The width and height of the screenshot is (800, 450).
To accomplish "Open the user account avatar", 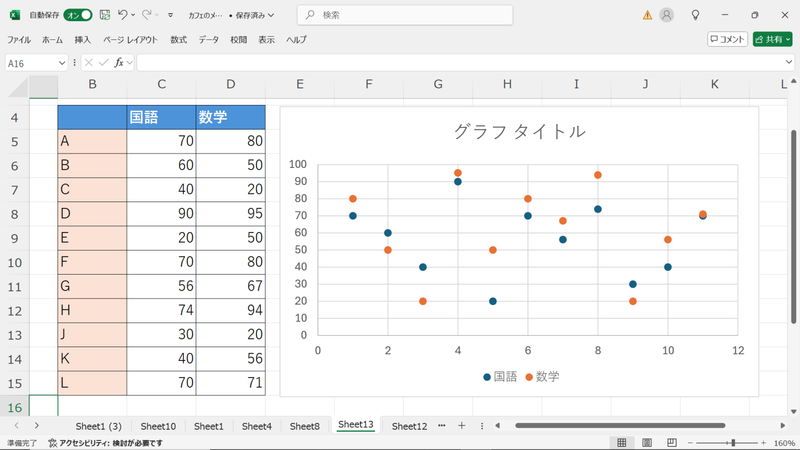I will (666, 15).
